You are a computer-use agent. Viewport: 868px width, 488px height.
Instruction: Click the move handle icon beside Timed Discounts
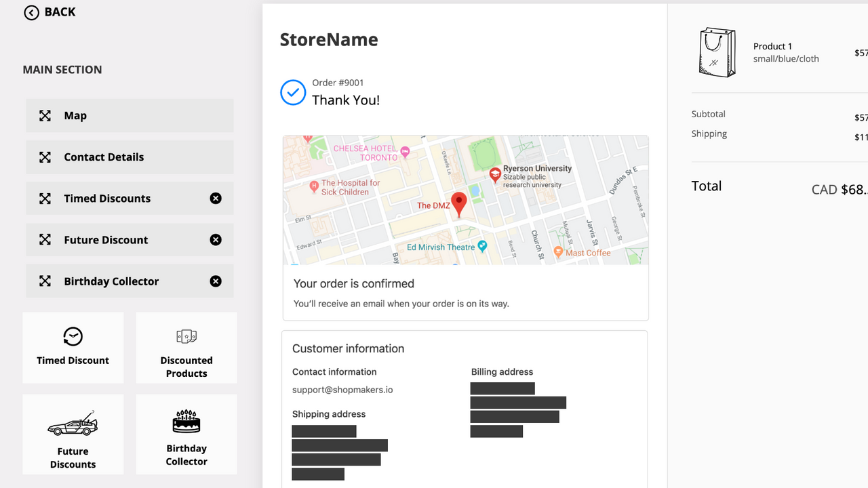coord(45,198)
